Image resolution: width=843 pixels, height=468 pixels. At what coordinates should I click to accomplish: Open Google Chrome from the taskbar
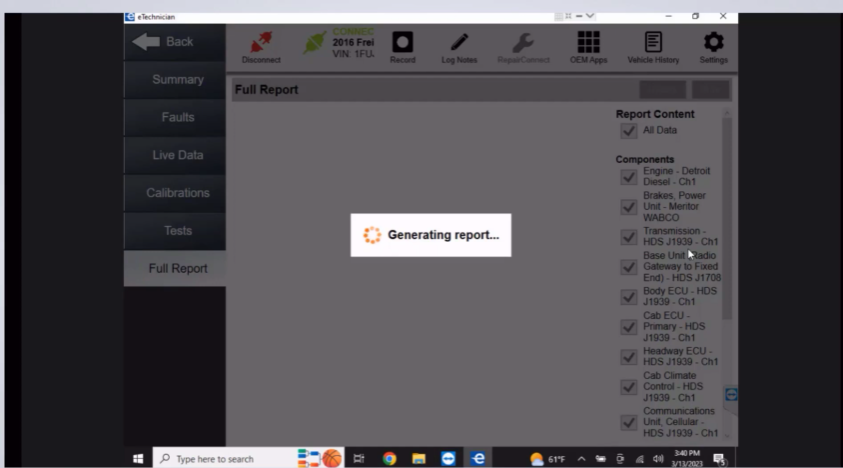click(389, 459)
